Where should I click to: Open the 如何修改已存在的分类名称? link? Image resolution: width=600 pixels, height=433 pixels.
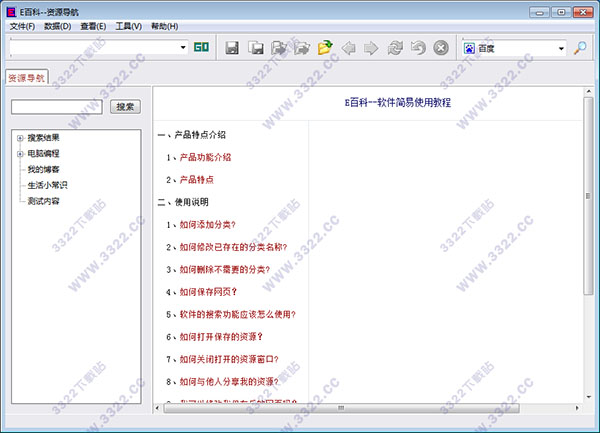[233, 247]
